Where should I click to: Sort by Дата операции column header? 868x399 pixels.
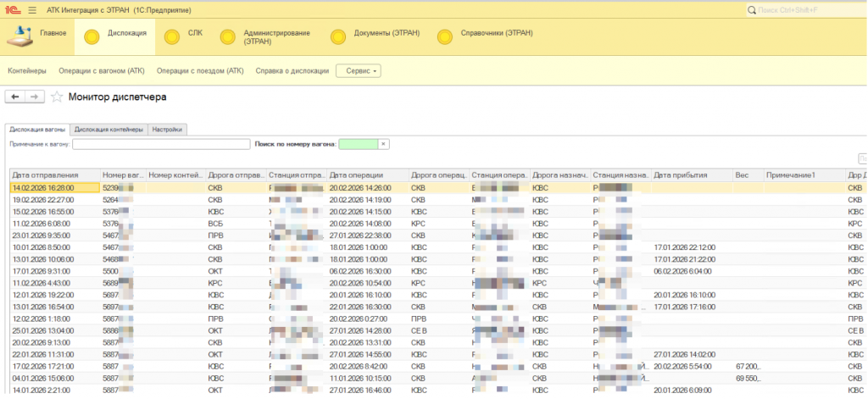pyautogui.click(x=368, y=175)
